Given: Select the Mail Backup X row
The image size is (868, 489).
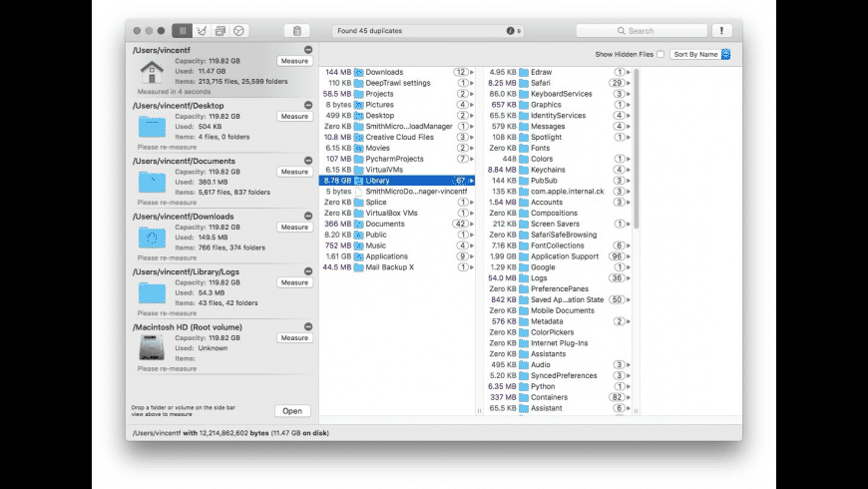Looking at the screenshot, I should 397,266.
